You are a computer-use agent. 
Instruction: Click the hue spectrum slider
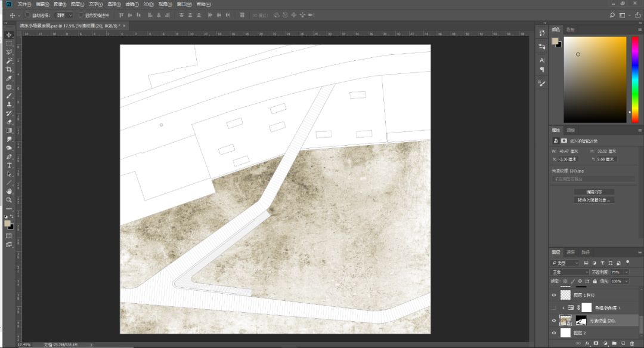click(636, 80)
